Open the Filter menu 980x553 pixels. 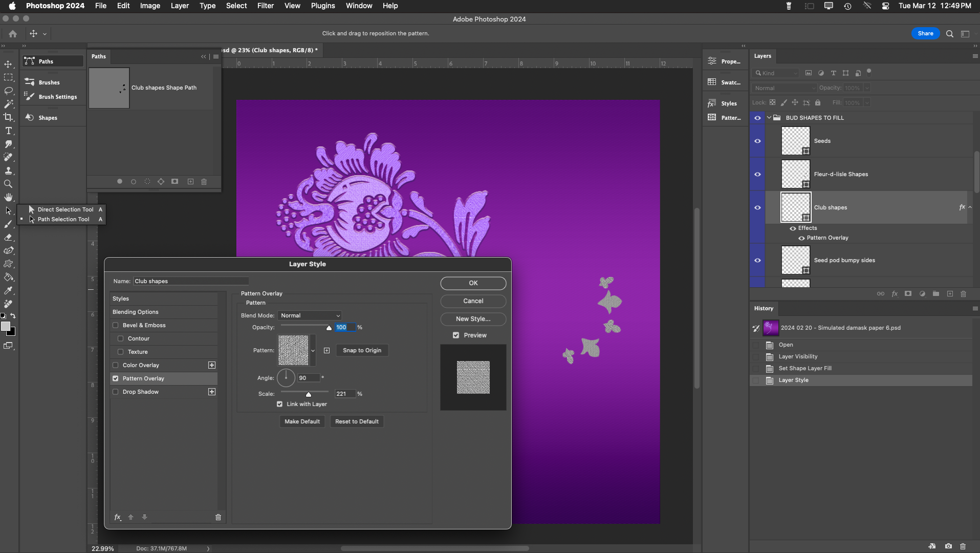[x=265, y=6]
